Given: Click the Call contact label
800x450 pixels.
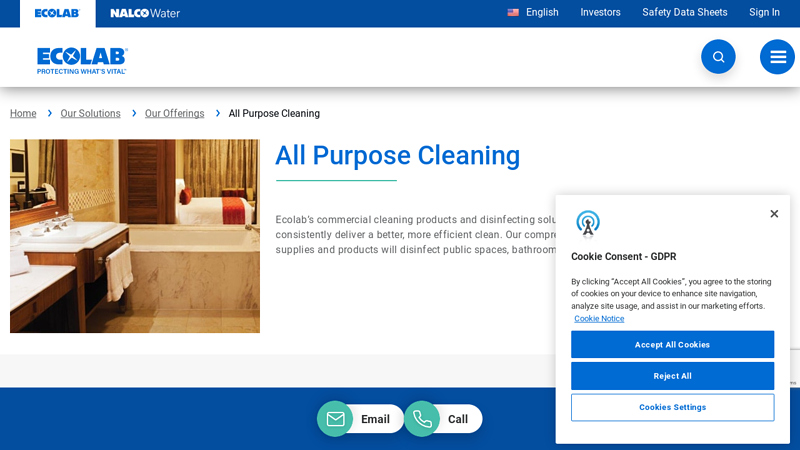Looking at the screenshot, I should click(x=458, y=419).
